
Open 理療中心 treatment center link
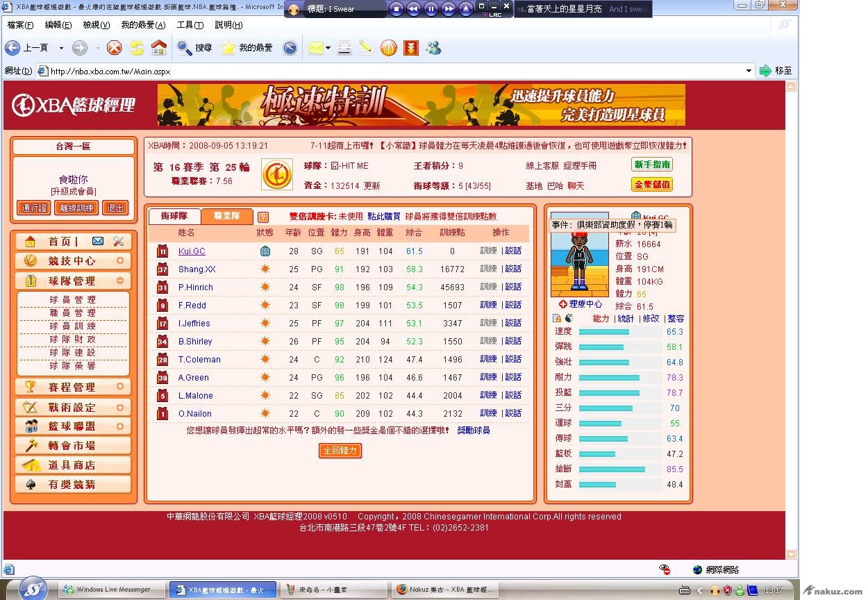(x=580, y=304)
